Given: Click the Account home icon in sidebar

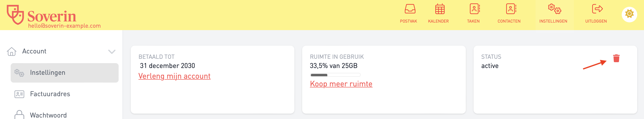Looking at the screenshot, I should click(x=12, y=51).
